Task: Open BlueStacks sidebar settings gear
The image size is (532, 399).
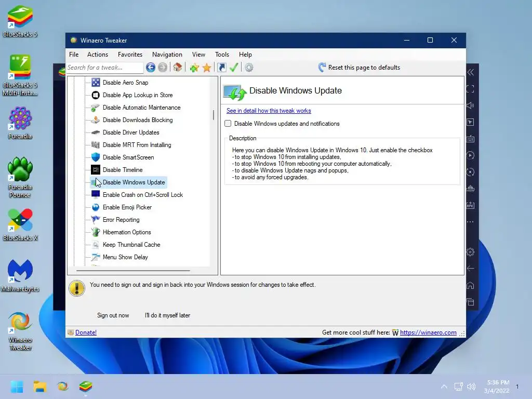Action: coord(470,252)
